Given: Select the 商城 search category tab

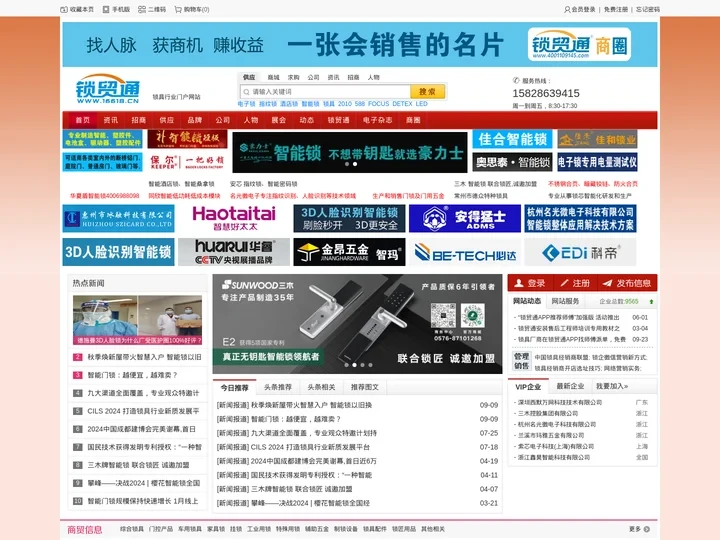Looking at the screenshot, I should tap(273, 77).
